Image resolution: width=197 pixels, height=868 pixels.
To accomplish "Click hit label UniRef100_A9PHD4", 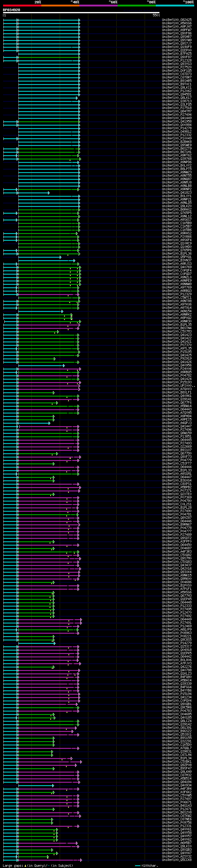I will pos(177,416).
